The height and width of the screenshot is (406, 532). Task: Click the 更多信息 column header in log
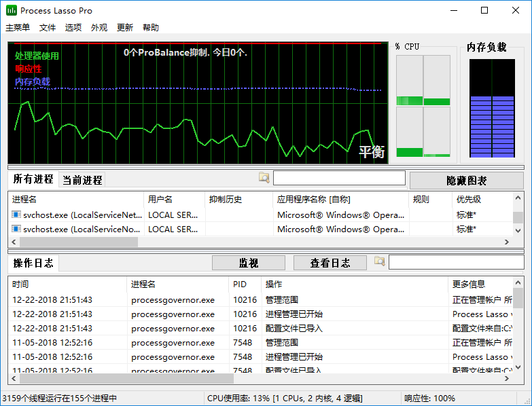pyautogui.click(x=480, y=284)
